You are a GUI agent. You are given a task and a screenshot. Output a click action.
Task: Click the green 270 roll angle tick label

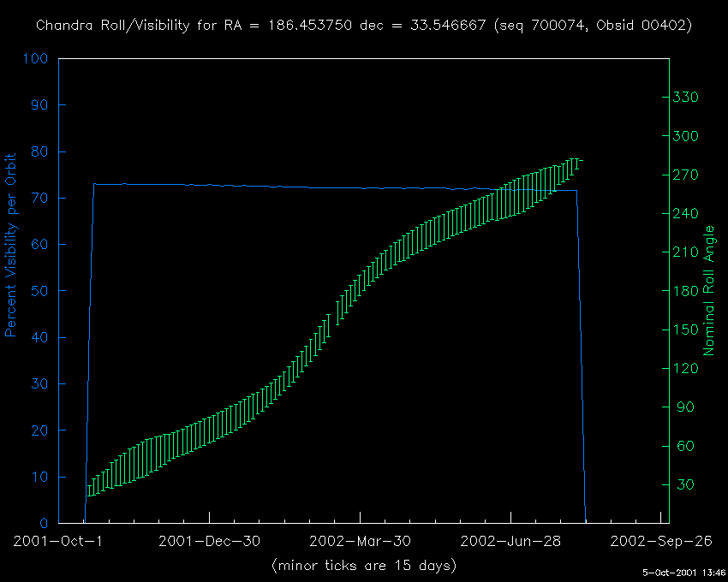click(x=687, y=175)
